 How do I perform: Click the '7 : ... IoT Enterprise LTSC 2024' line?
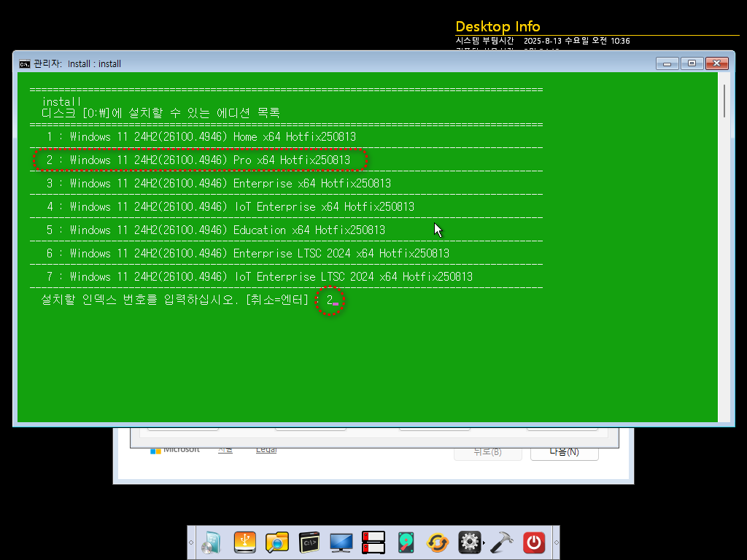260,276
